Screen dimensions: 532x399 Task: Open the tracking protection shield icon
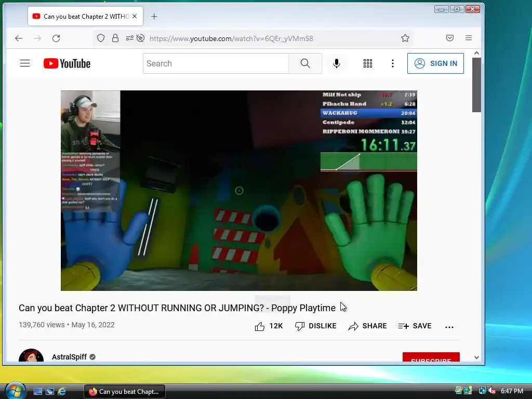pos(101,38)
